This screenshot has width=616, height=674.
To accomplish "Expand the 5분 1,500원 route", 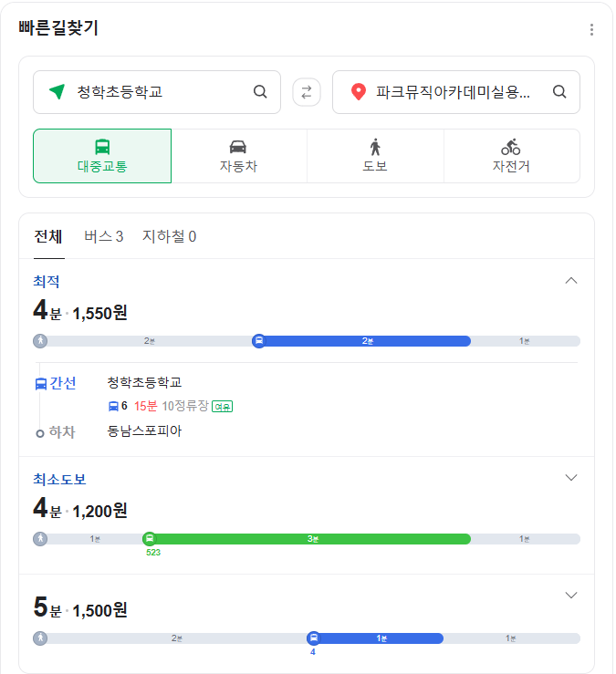I will (571, 596).
